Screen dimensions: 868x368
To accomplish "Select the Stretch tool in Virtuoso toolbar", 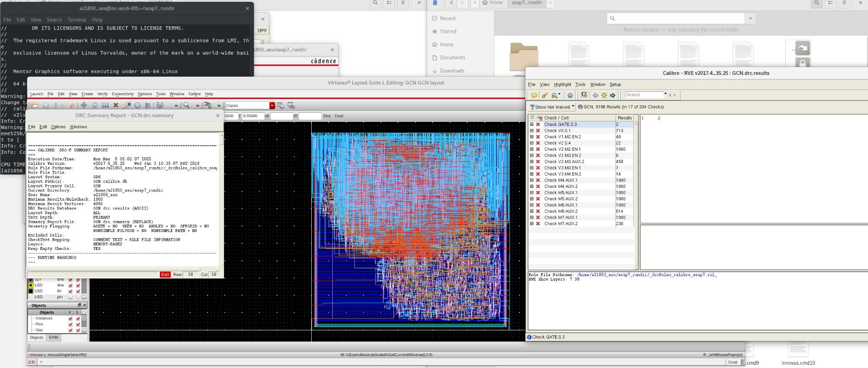I will pos(105,105).
